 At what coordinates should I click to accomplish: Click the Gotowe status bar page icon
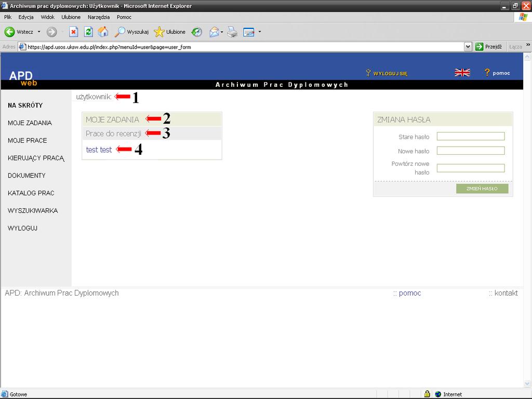[4, 394]
